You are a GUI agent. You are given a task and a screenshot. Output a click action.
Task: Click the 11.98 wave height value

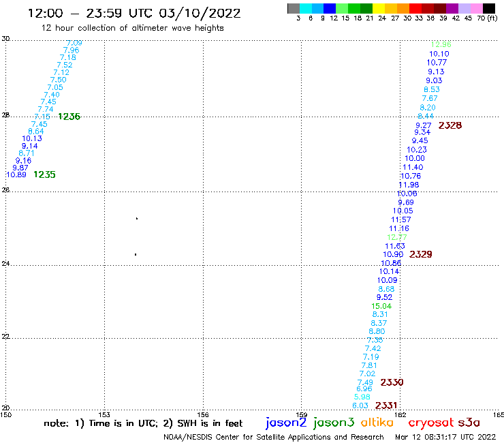[409, 185]
